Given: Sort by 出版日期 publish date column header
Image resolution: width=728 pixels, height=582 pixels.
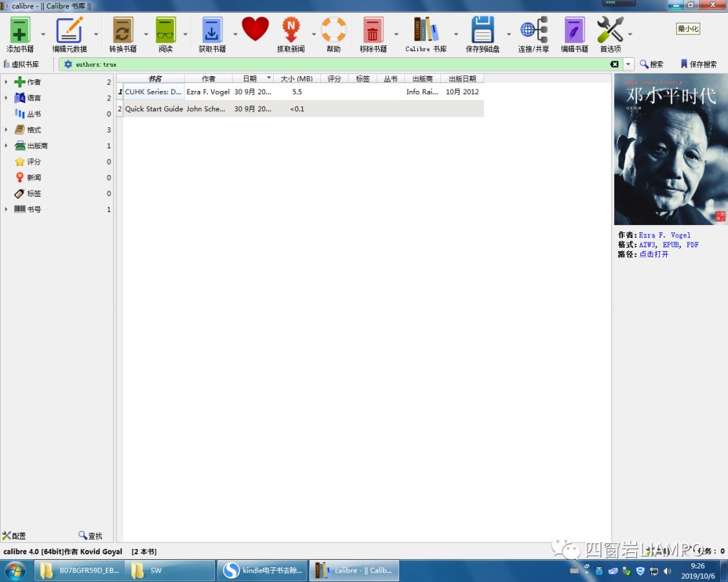Looking at the screenshot, I should point(462,78).
